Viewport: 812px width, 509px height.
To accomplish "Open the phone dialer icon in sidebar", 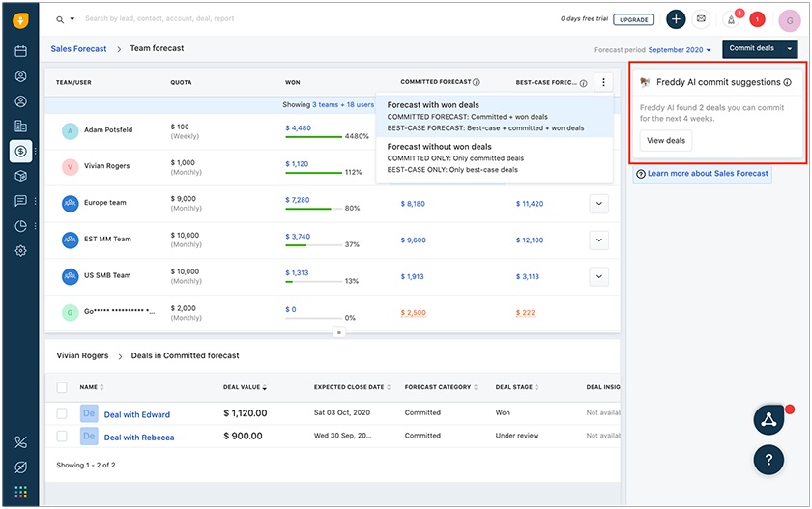I will click(20, 442).
